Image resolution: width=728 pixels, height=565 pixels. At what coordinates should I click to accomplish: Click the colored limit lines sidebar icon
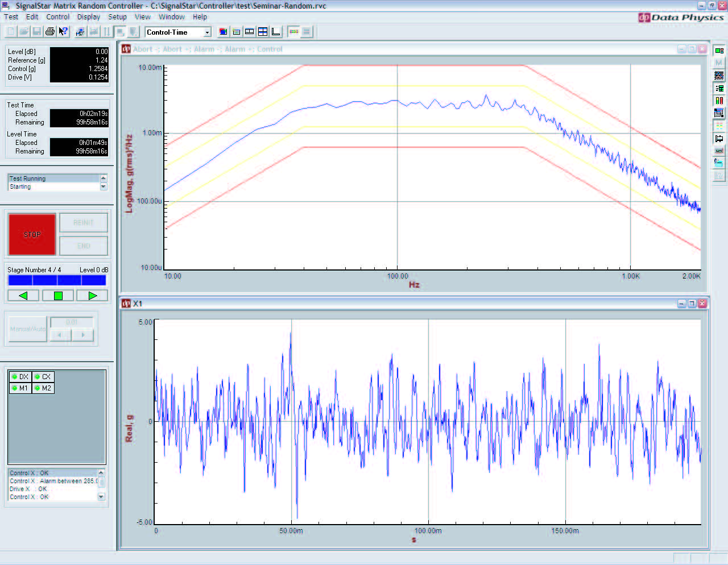[719, 126]
